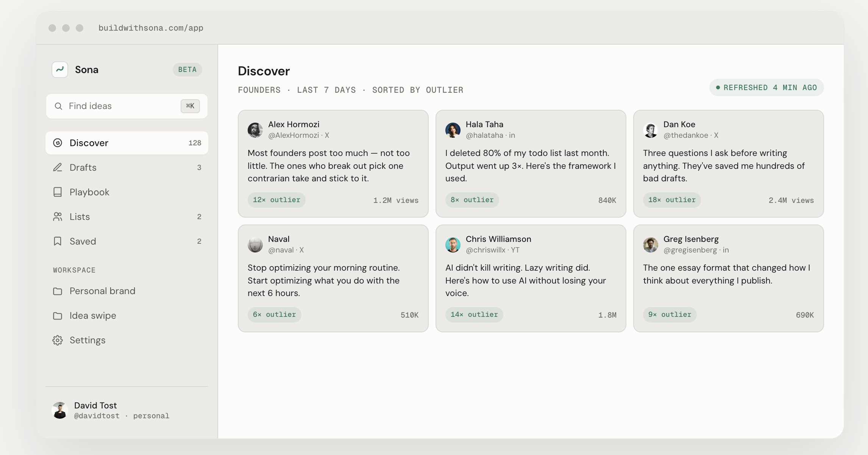This screenshot has width=868, height=455.
Task: Click the @gregisenberg handle link
Action: pyautogui.click(x=690, y=250)
